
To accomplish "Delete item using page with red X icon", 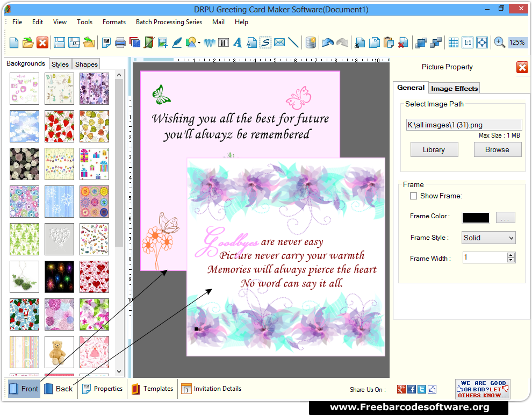I will [402, 43].
